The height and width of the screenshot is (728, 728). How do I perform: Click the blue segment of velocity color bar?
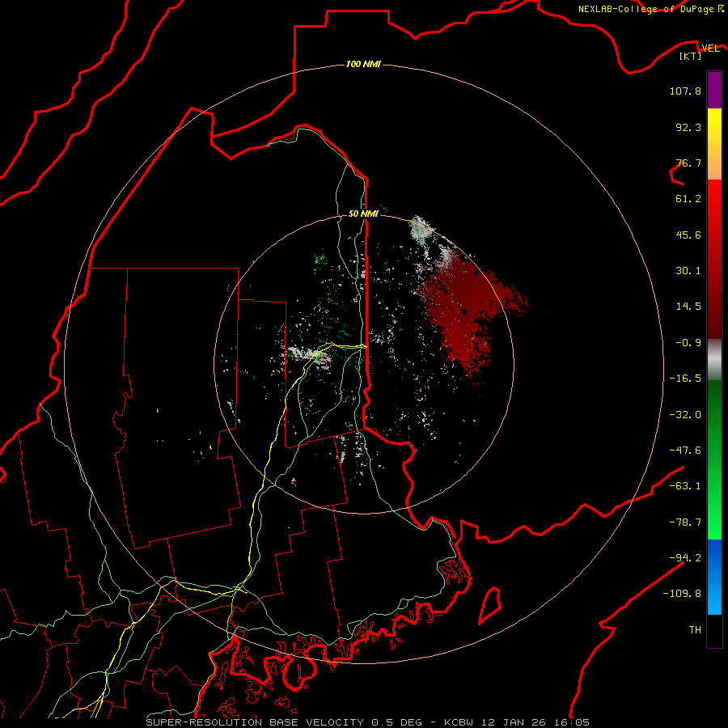tap(714, 577)
